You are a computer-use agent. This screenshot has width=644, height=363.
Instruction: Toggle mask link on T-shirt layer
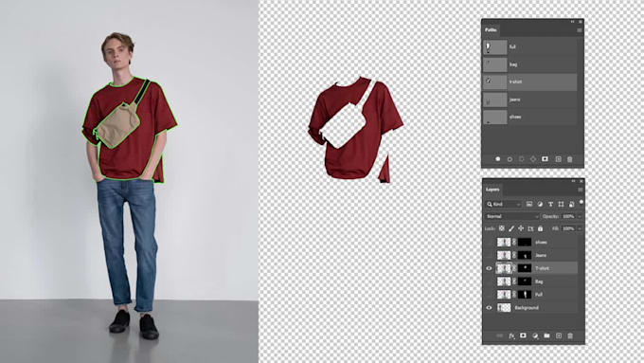(514, 268)
